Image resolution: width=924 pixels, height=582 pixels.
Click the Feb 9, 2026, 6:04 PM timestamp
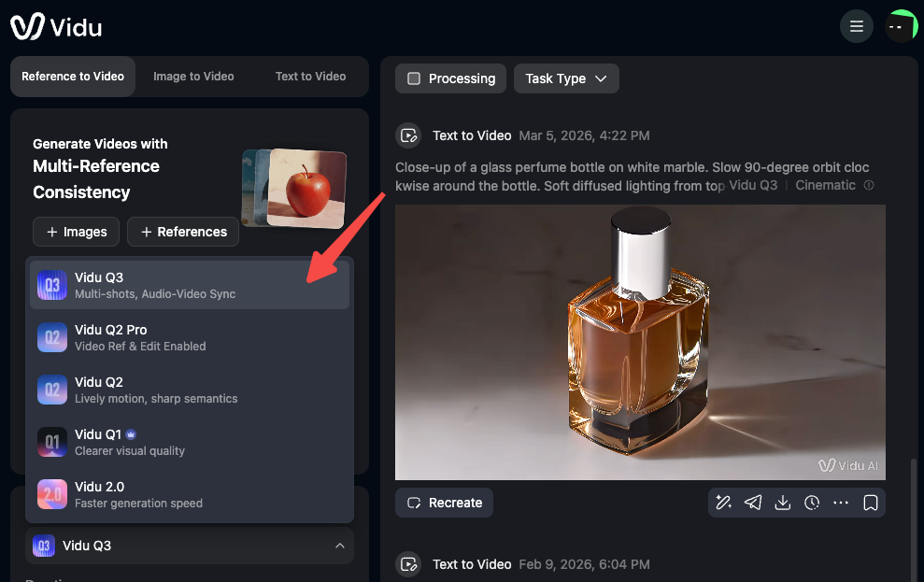(584, 564)
